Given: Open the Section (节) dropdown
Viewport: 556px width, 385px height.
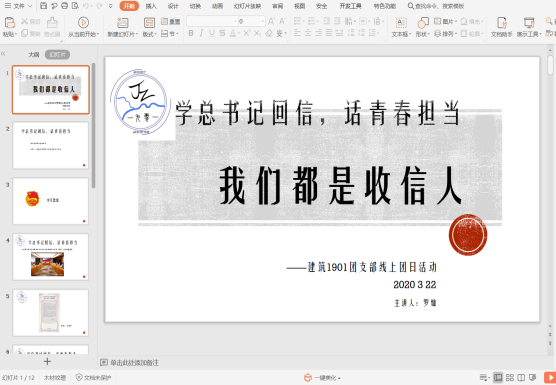Looking at the screenshot, I should point(170,33).
